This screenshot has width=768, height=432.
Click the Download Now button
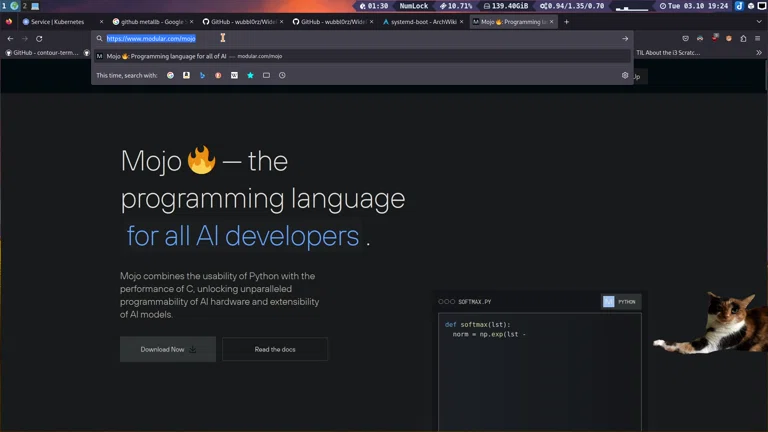pos(168,349)
